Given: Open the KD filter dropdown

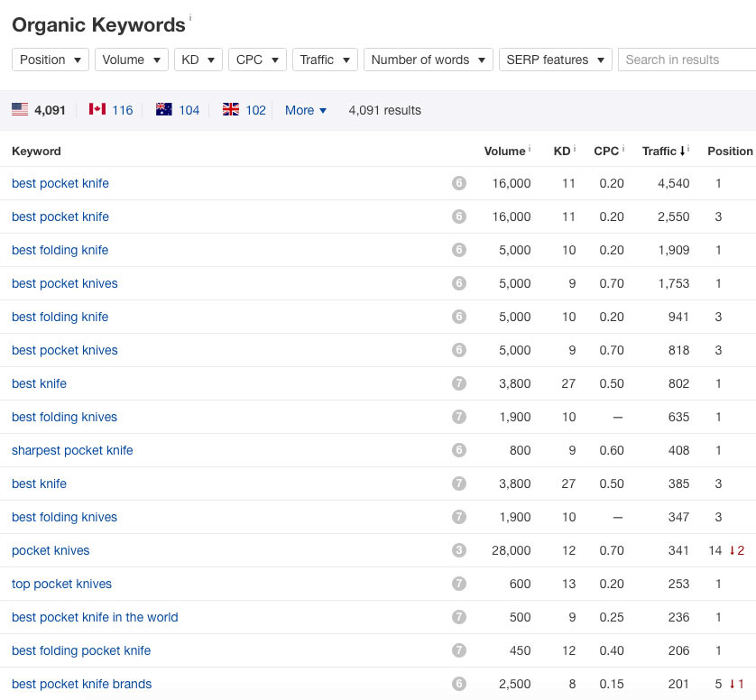Looking at the screenshot, I should (198, 60).
